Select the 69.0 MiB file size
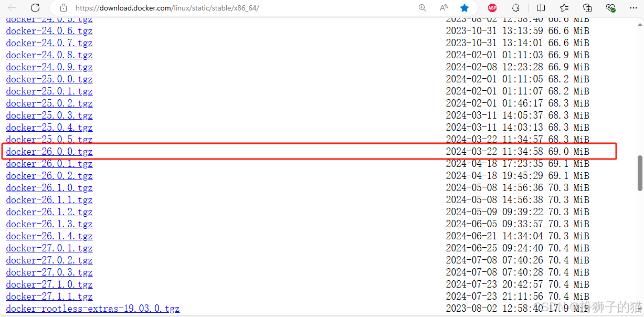 point(569,152)
